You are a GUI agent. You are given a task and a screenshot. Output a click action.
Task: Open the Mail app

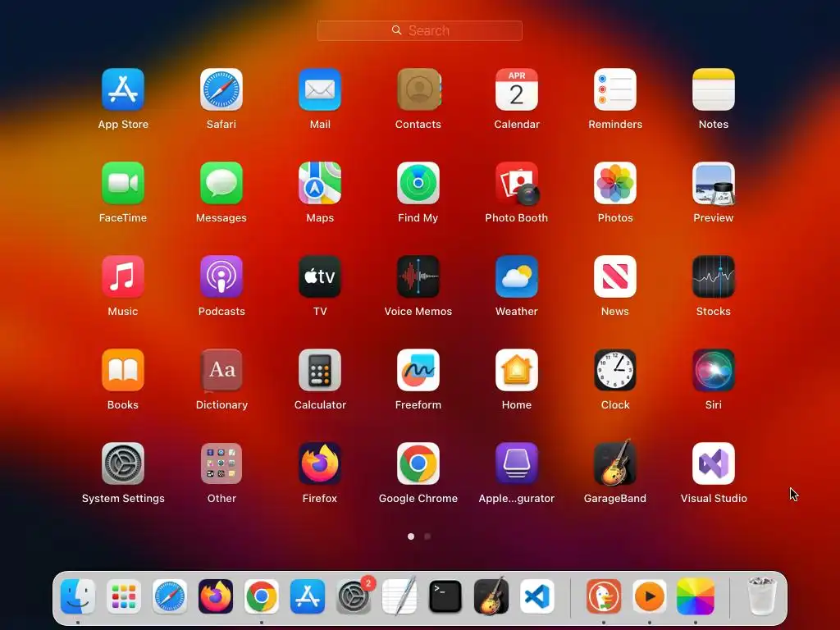[320, 89]
